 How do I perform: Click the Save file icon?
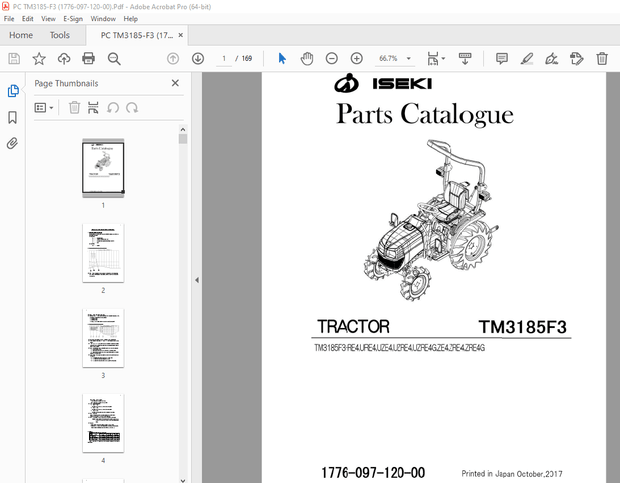click(x=14, y=59)
